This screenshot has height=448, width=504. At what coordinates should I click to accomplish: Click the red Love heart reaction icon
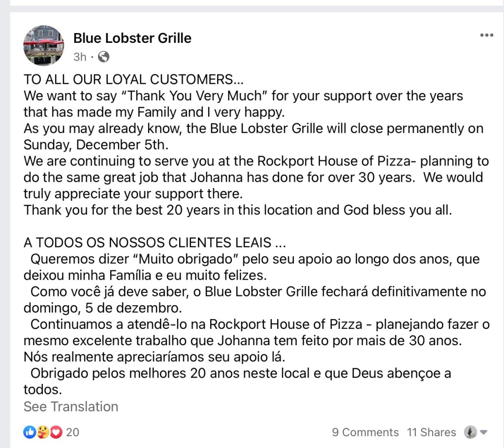56,432
